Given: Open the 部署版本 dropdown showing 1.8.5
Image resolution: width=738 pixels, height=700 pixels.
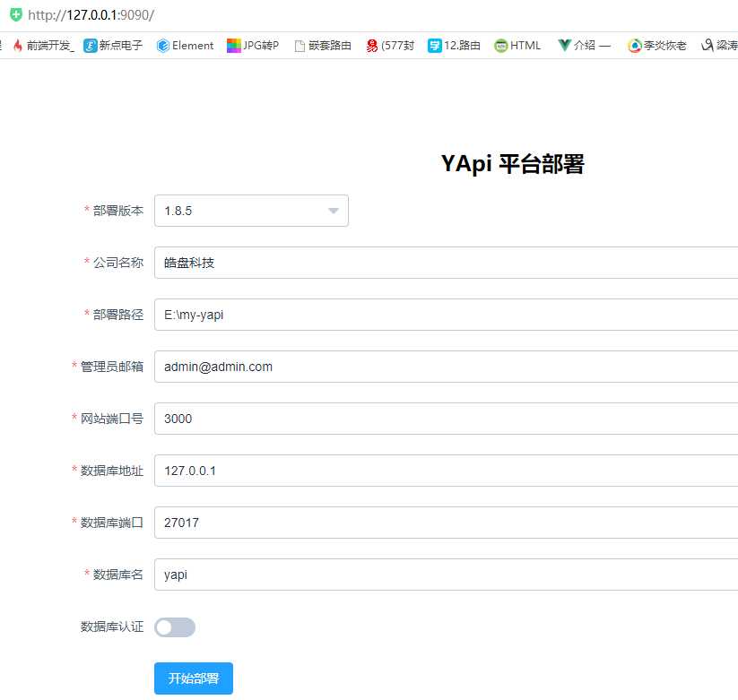Looking at the screenshot, I should [251, 211].
